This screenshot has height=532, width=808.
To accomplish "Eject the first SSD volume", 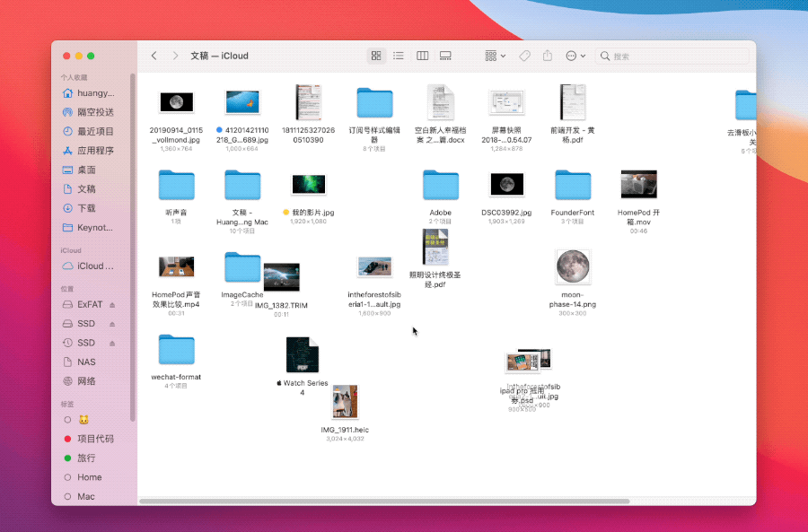I will [x=112, y=324].
